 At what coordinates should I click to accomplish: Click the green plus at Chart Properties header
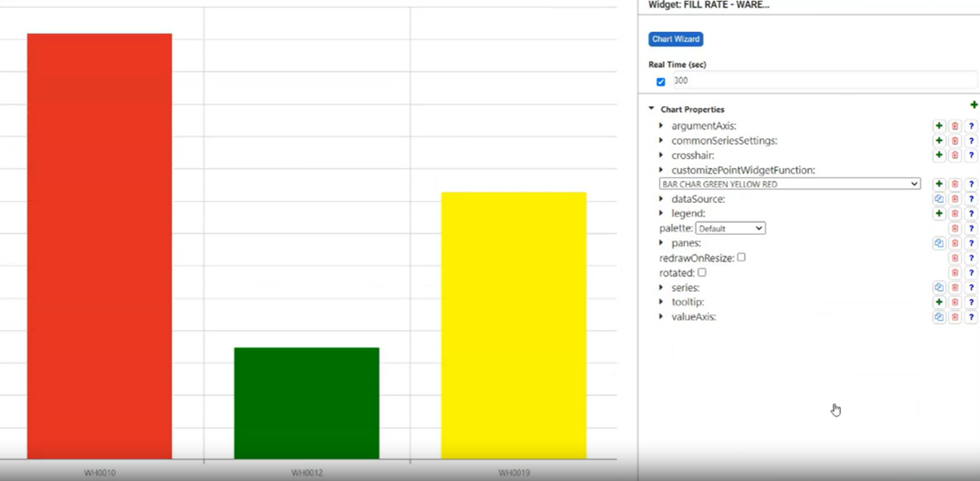click(x=973, y=106)
